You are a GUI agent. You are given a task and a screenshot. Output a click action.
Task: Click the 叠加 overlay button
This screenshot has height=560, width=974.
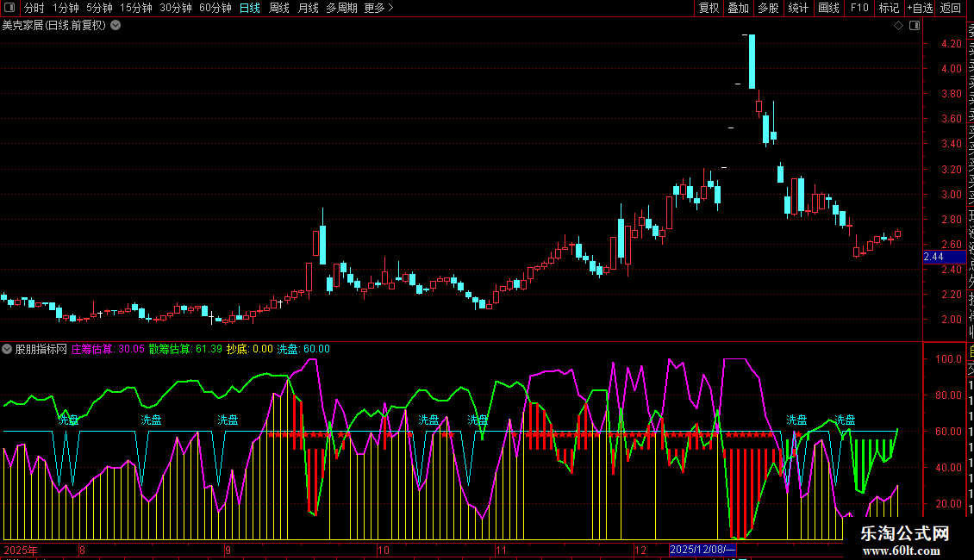(739, 8)
